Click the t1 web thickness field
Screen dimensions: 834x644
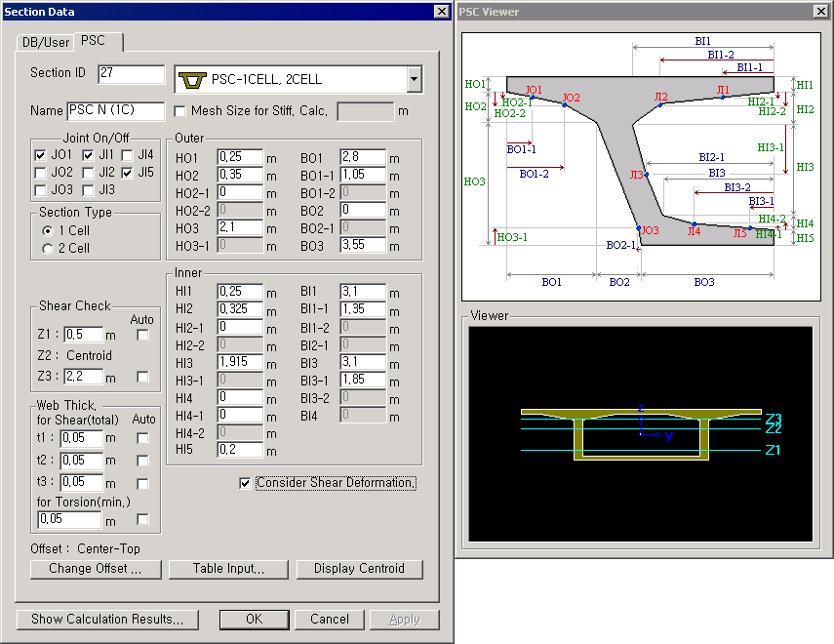[x=81, y=438]
